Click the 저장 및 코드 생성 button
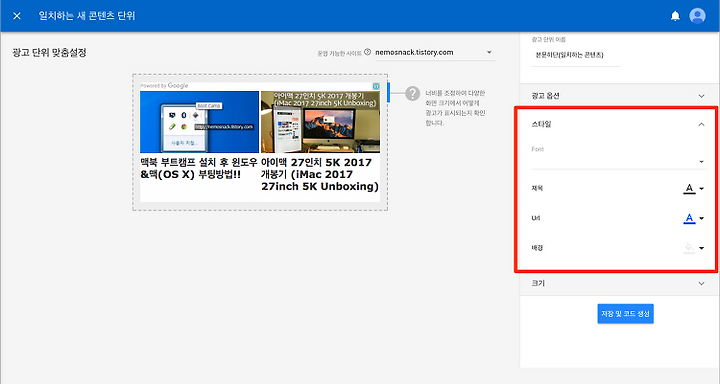Screen dimensions: 720x384 [x=625, y=314]
